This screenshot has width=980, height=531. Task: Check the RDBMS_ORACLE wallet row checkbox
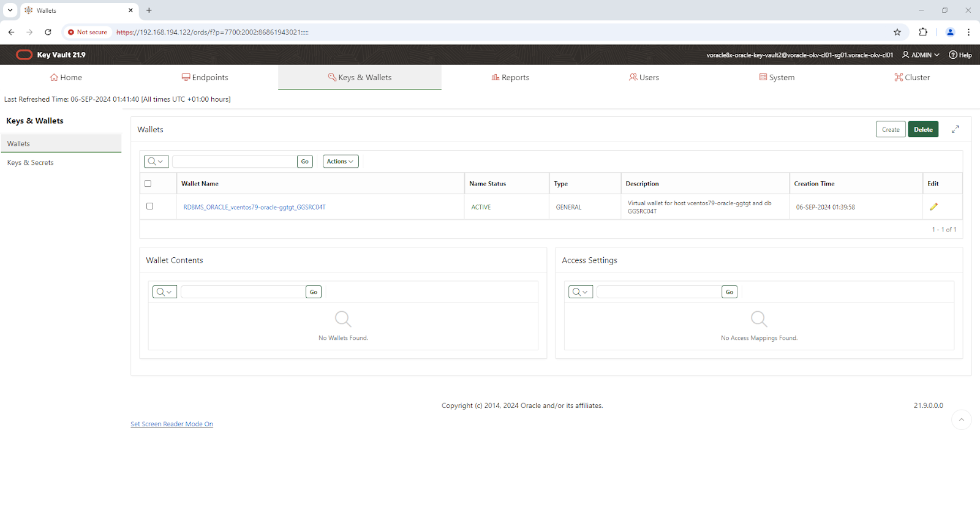pyautogui.click(x=149, y=206)
